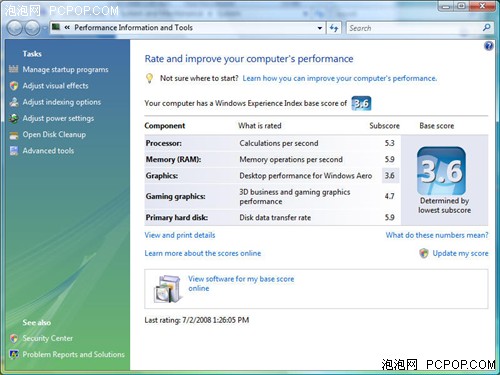Viewport: 500px width, 375px height.
Task: Click the Primary hard disk row label
Action: point(177,218)
